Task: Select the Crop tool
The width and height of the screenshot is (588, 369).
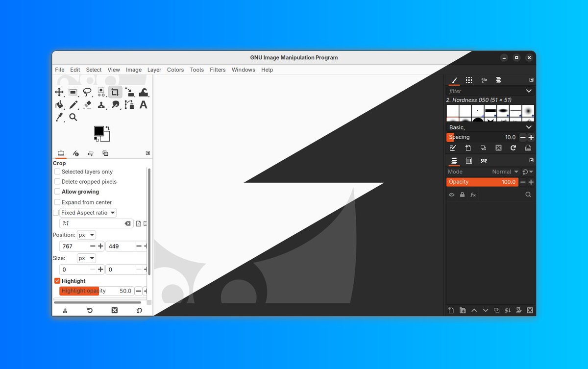Action: coord(115,92)
